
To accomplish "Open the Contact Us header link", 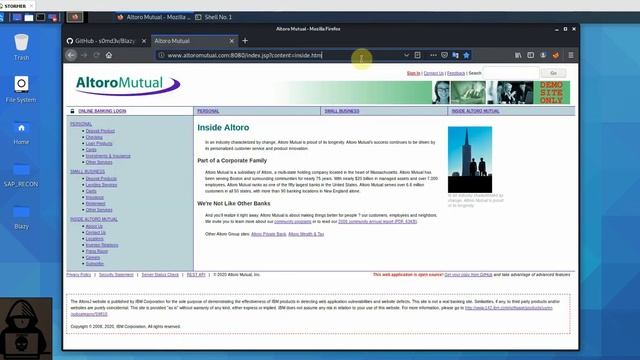I will 433,73.
